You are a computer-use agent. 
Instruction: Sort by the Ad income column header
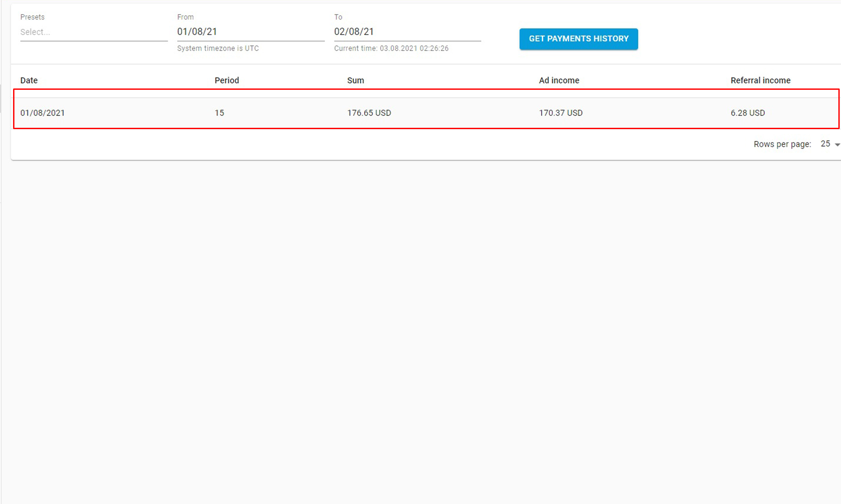tap(559, 81)
